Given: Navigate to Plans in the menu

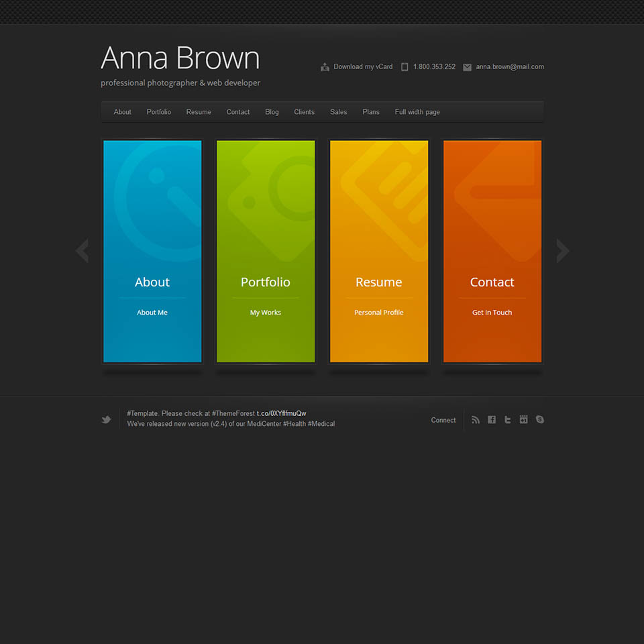Looking at the screenshot, I should tap(371, 112).
